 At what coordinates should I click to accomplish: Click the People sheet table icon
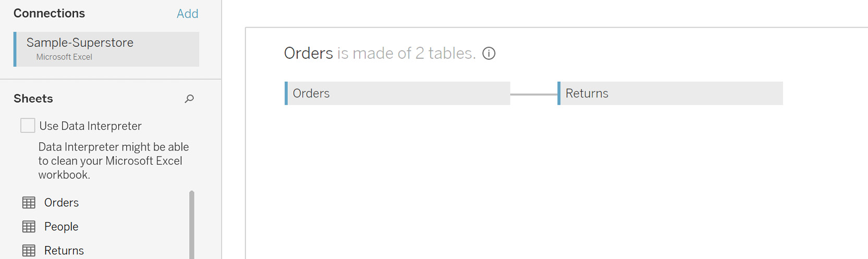point(29,227)
